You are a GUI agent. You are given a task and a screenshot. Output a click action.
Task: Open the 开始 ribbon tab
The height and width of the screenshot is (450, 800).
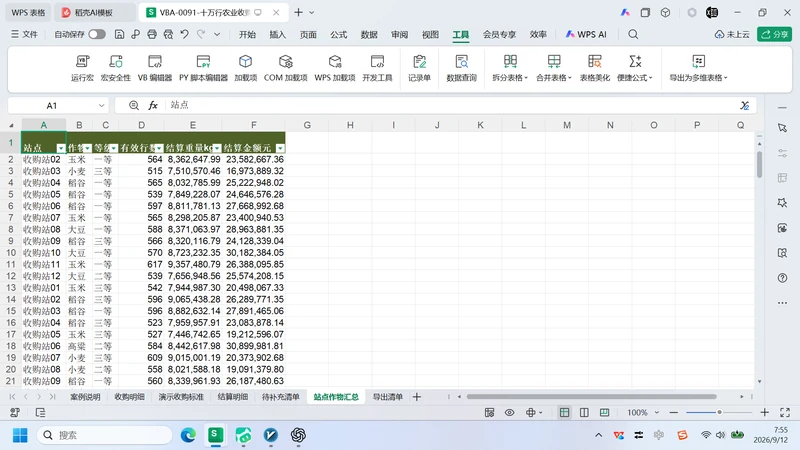coord(247,34)
